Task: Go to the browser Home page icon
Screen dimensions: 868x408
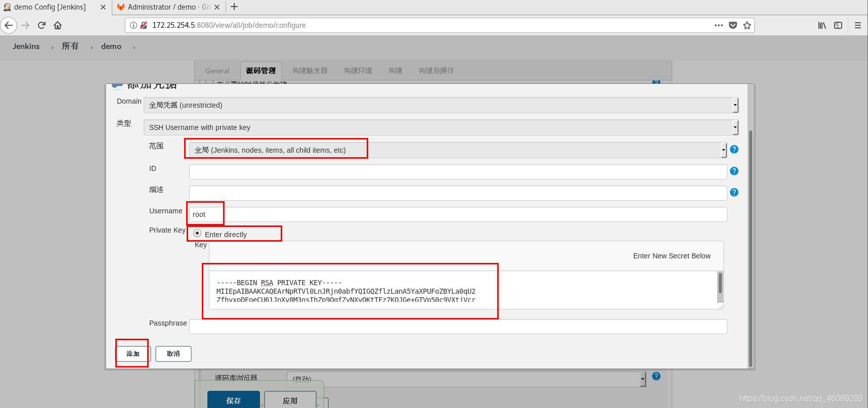Action: pyautogui.click(x=58, y=25)
